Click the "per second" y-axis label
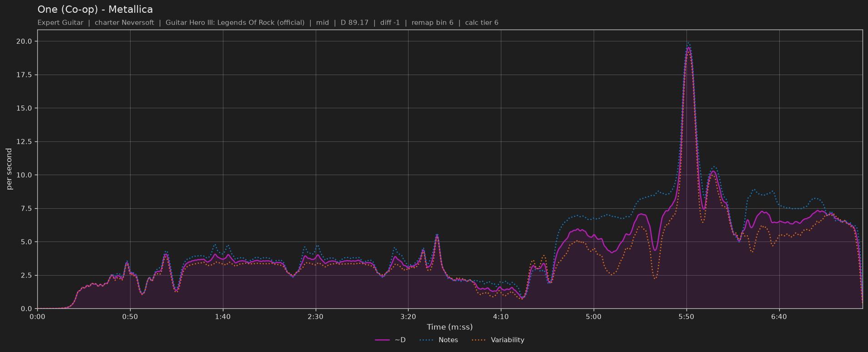The image size is (868, 352). click(x=9, y=169)
